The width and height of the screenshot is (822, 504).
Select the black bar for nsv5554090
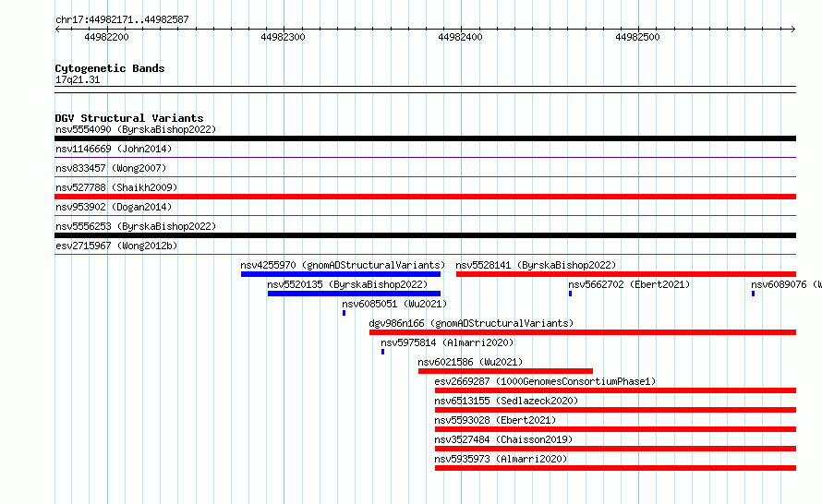(425, 138)
